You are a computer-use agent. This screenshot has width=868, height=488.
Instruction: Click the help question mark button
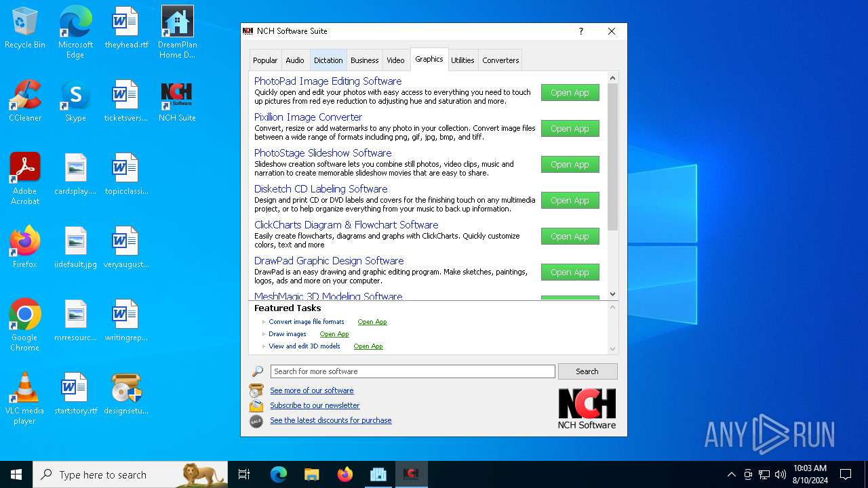click(x=580, y=31)
